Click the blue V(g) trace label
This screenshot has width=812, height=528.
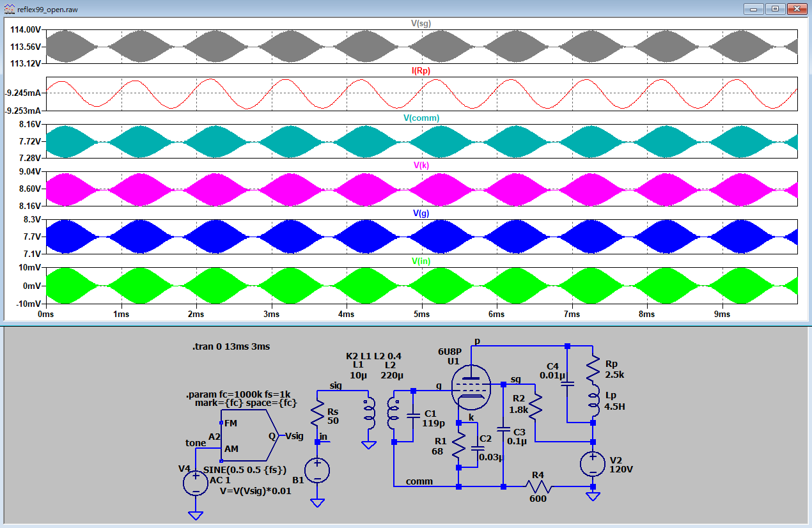pyautogui.click(x=421, y=213)
